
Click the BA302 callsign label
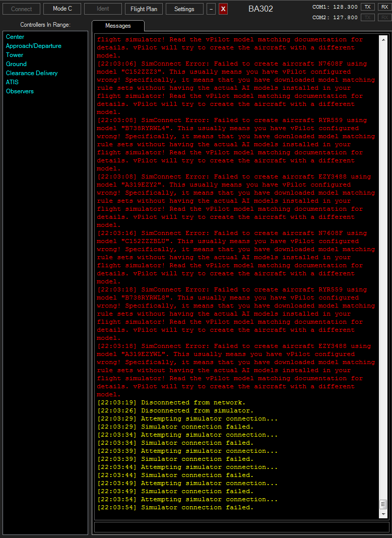pos(260,9)
